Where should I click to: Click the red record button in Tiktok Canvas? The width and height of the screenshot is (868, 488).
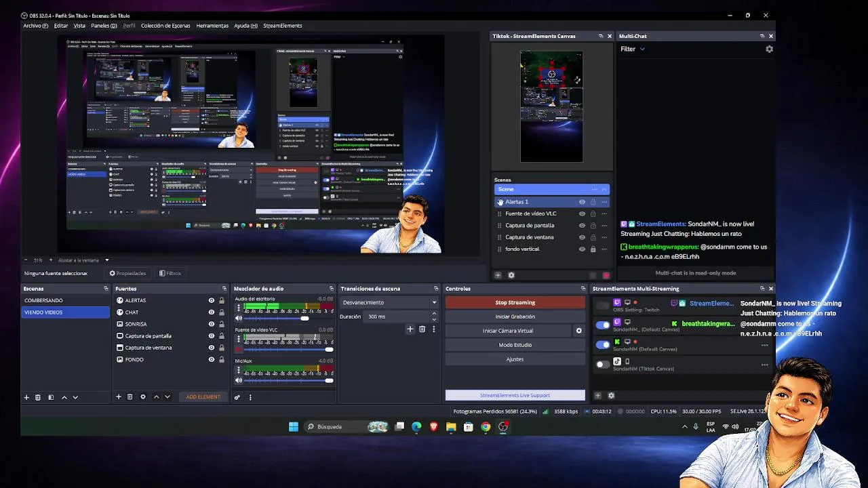coord(606,276)
